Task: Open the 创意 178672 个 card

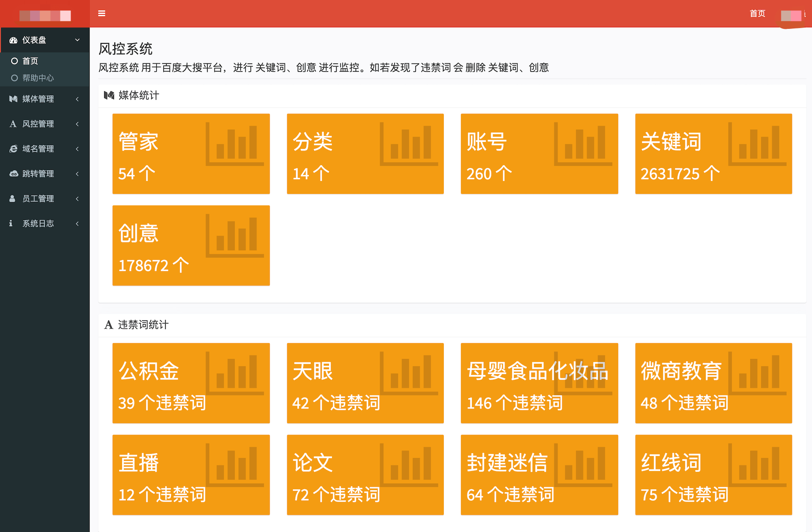Action: 191,245
